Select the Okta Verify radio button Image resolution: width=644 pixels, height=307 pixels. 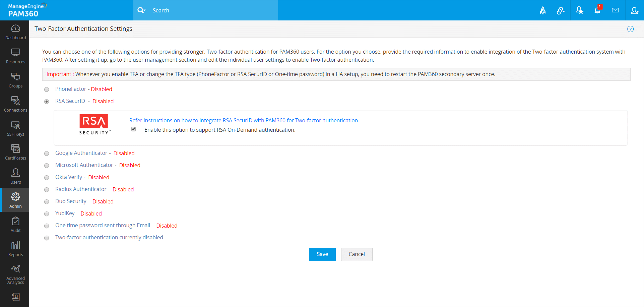47,178
